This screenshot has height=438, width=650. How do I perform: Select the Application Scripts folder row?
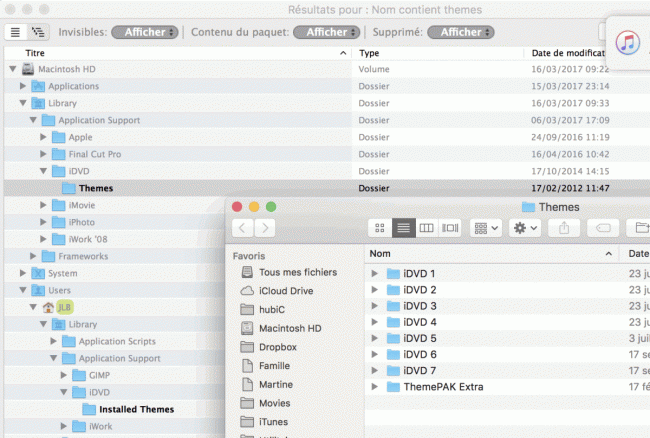[114, 341]
